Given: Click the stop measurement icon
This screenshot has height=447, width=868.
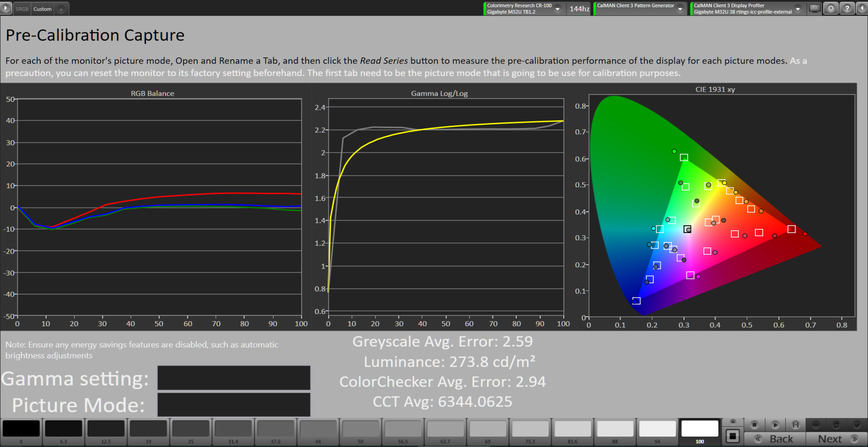Looking at the screenshot, I should (x=755, y=425).
